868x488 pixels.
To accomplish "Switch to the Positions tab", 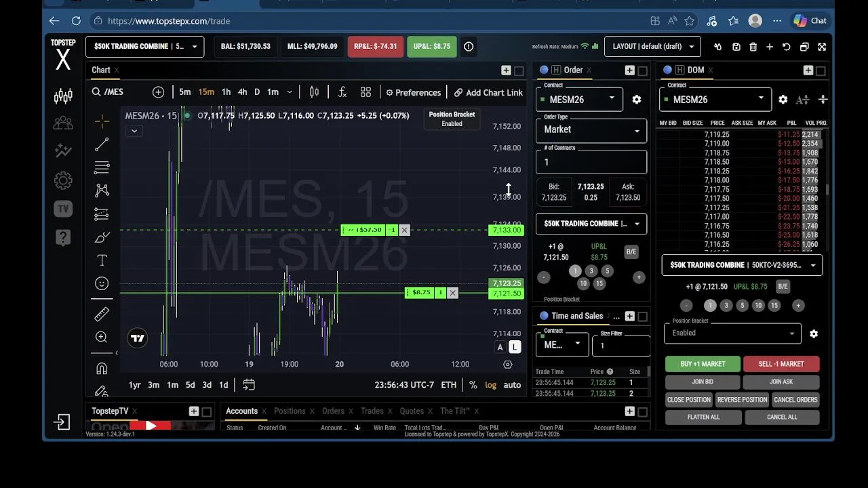I will coord(290,411).
